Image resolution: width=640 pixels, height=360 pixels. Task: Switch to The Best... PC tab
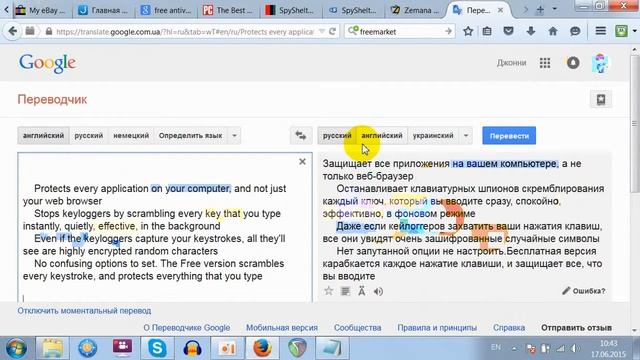pos(229,10)
